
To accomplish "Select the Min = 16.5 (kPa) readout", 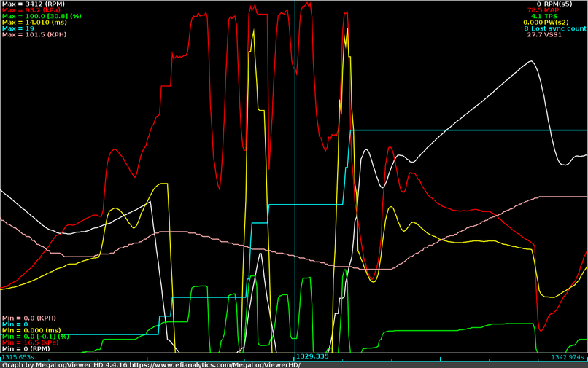I will click(31, 342).
